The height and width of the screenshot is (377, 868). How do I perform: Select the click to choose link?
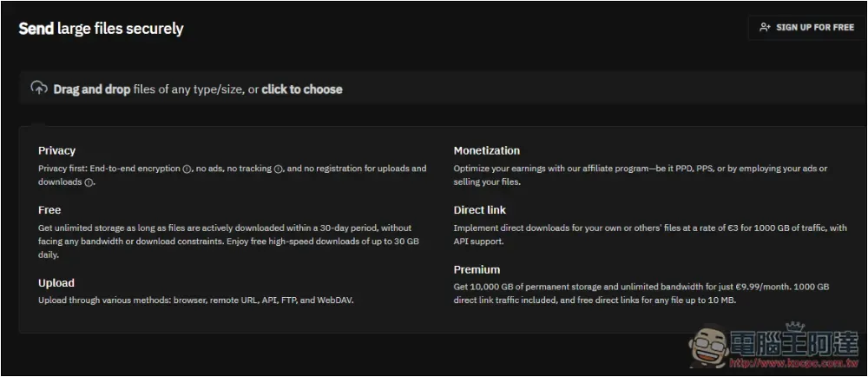click(x=302, y=89)
